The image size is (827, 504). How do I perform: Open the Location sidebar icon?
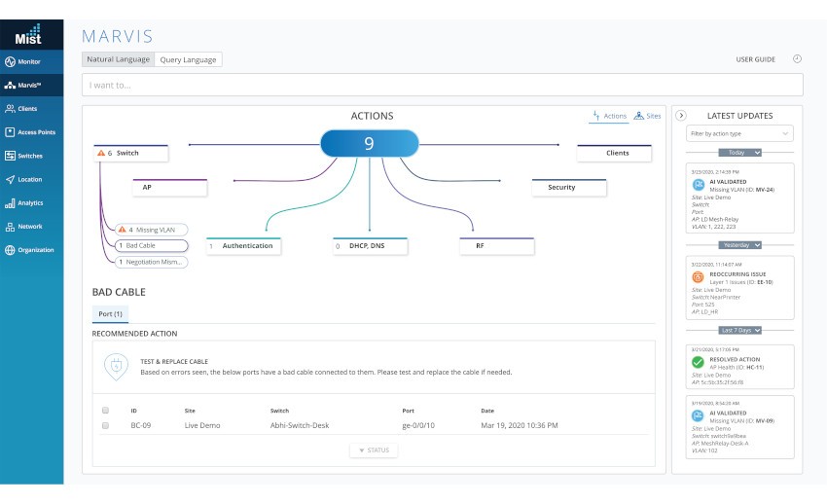pyautogui.click(x=10, y=179)
